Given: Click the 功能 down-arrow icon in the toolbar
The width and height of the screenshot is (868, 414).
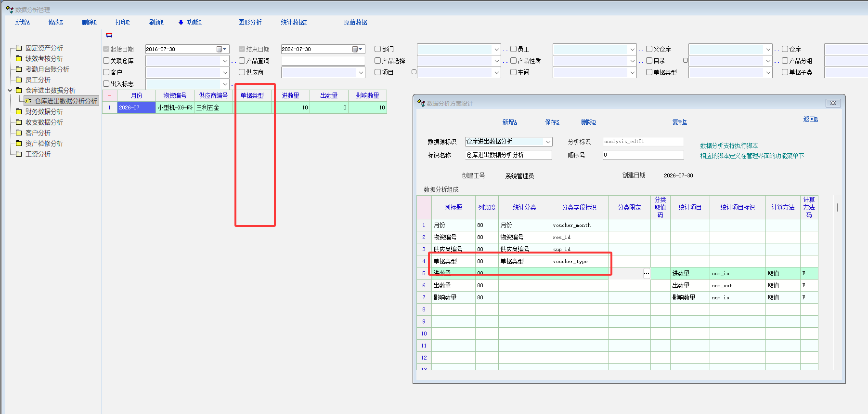Looking at the screenshot, I should click(181, 22).
